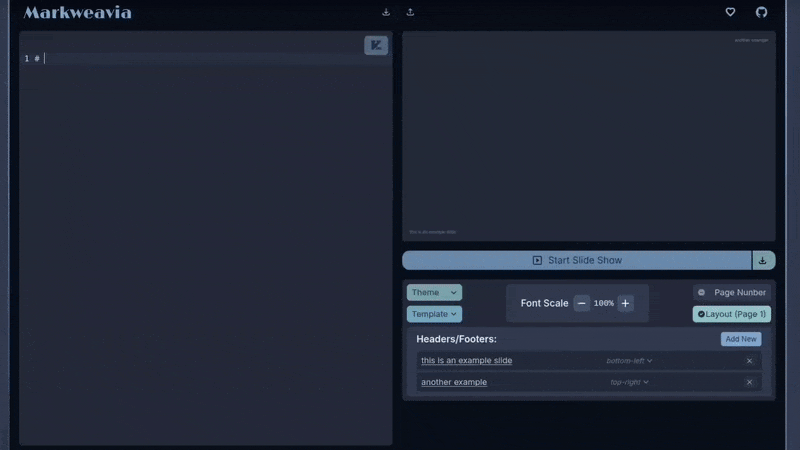The width and height of the screenshot is (800, 450).
Task: Click the download icon in top bar
Action: point(386,12)
